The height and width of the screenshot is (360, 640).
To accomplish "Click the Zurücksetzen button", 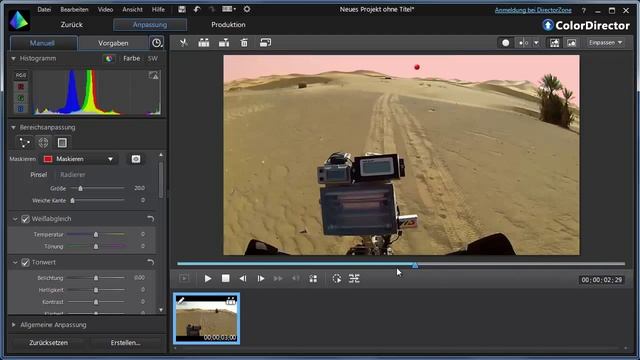I will point(49,342).
